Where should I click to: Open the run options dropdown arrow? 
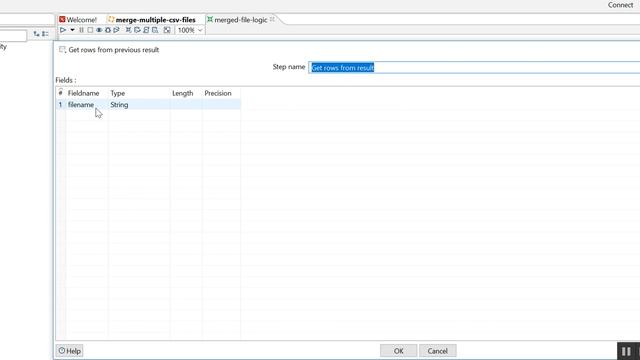point(72,30)
